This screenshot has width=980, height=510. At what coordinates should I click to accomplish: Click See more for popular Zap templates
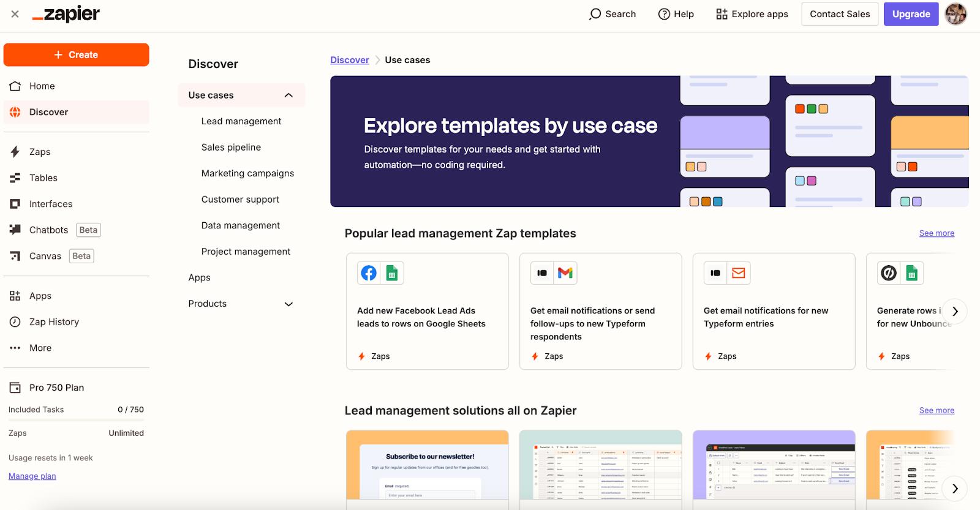[937, 233]
